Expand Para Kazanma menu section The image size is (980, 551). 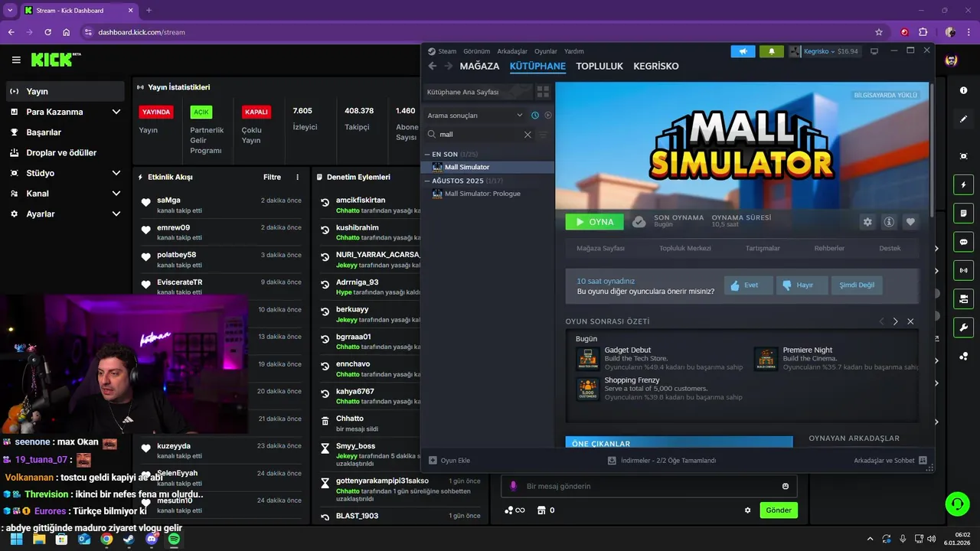pos(116,112)
